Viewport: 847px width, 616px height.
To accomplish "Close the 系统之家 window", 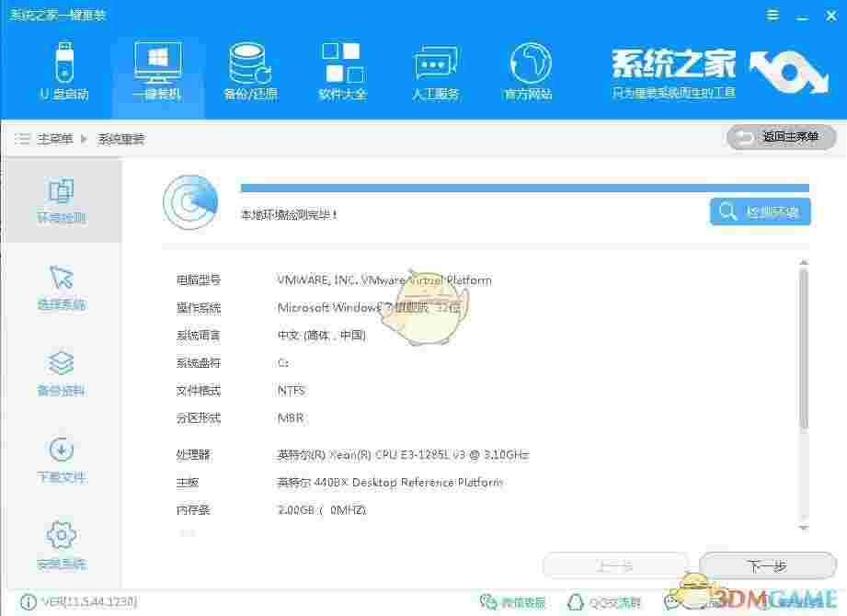I will pyautogui.click(x=830, y=16).
